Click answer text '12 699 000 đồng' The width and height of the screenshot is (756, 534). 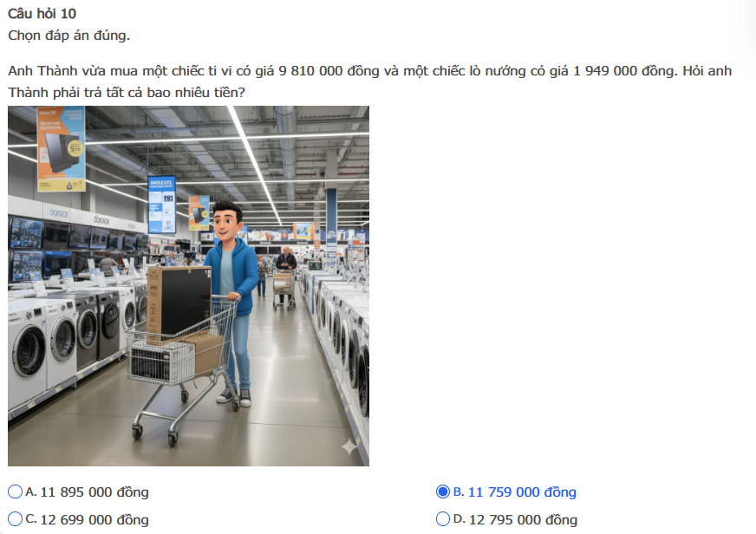[x=94, y=519]
